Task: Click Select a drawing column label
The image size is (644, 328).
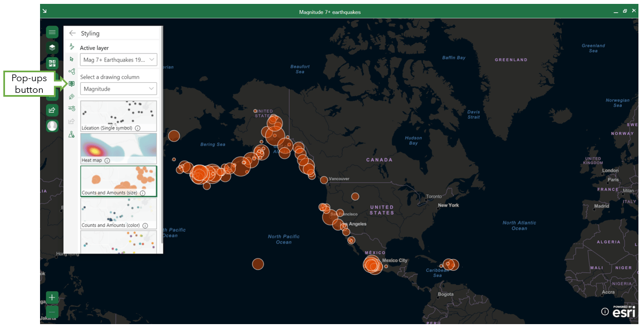Action: (x=110, y=77)
